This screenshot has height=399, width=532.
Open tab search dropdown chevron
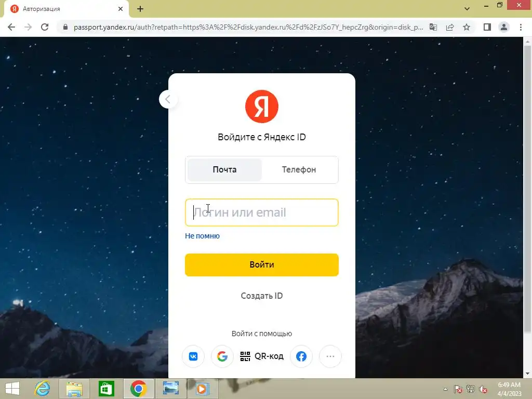point(467,9)
